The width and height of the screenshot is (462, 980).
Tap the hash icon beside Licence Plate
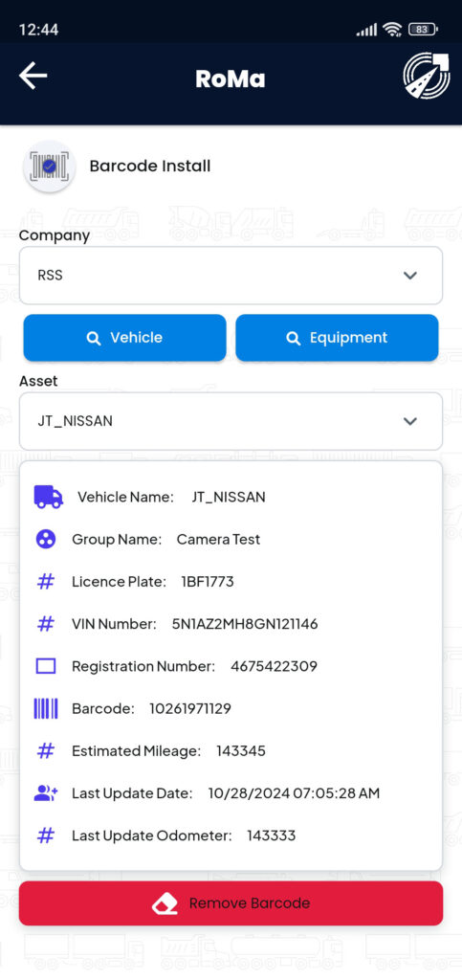(46, 582)
